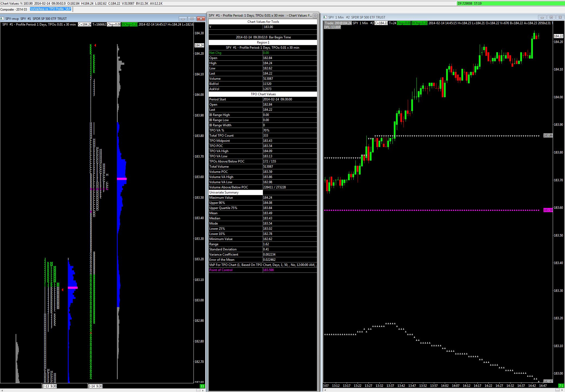Maximize the SPY-mvp TPO chart window
This screenshot has width=565, height=392.
point(192,19)
